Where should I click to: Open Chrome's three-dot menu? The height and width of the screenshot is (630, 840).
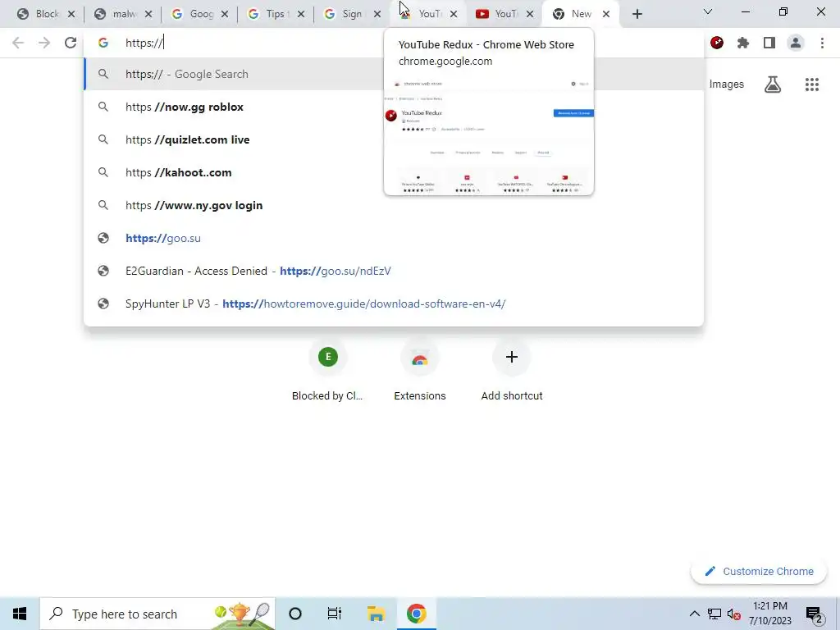click(822, 43)
